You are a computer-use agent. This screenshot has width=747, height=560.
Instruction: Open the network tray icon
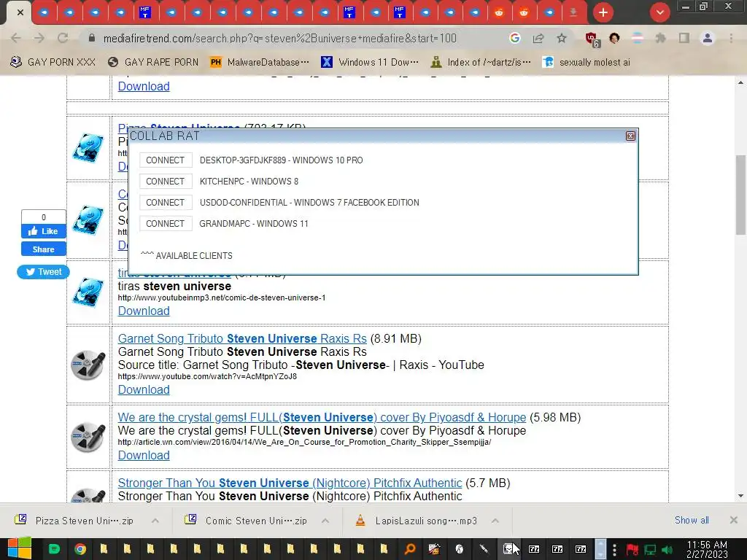coord(650,550)
